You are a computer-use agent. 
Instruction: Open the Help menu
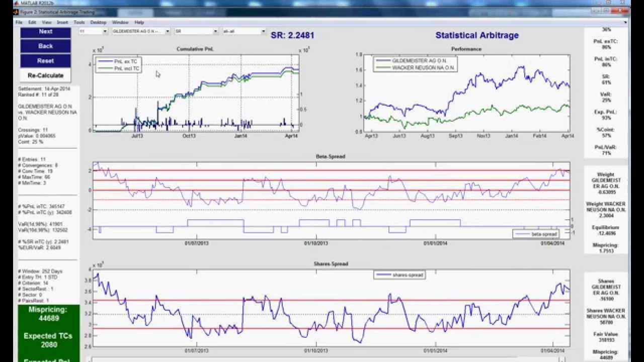click(139, 23)
